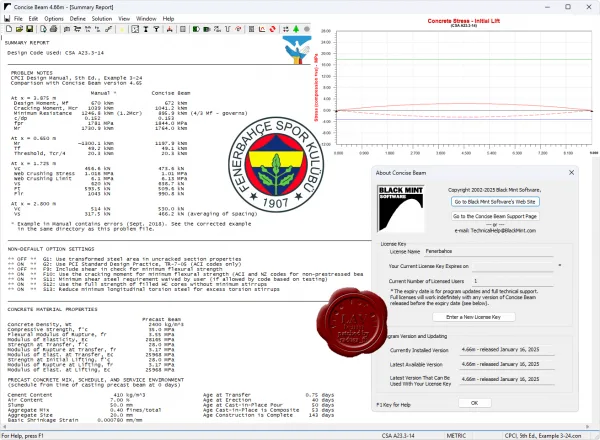Click the Current Number of Licensed Users field
Viewport: 600px width, 440px height.
[513, 281]
